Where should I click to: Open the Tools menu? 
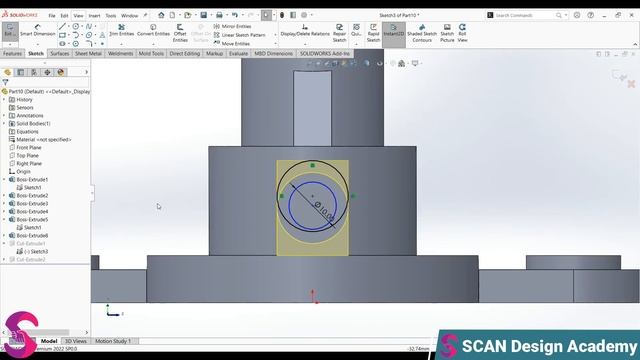point(111,16)
